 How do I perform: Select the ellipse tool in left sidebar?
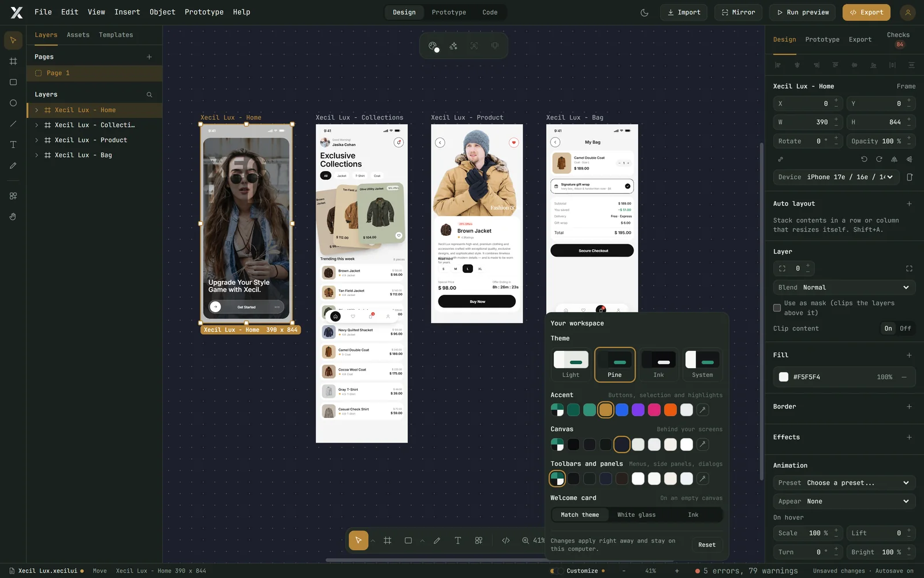click(13, 103)
